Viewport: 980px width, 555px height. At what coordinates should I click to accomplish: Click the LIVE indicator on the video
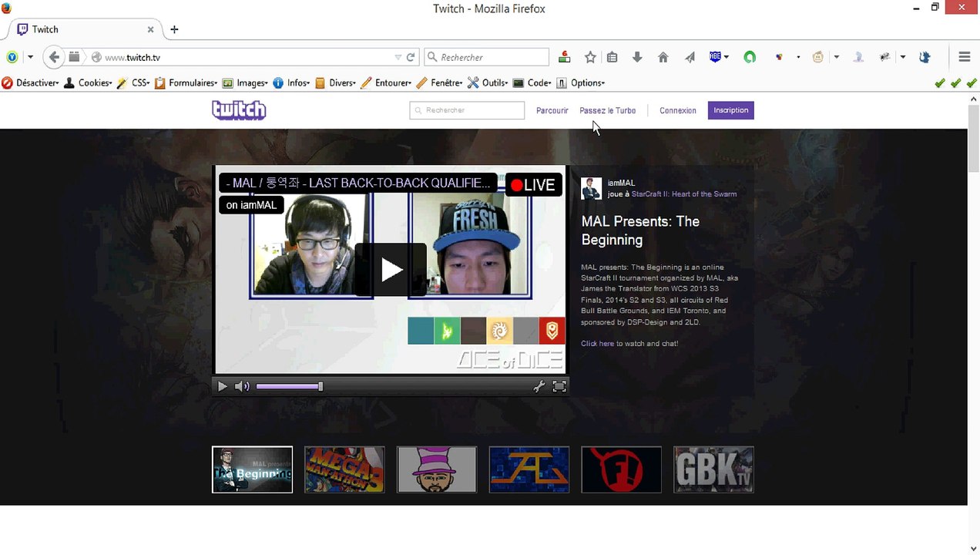click(x=533, y=185)
